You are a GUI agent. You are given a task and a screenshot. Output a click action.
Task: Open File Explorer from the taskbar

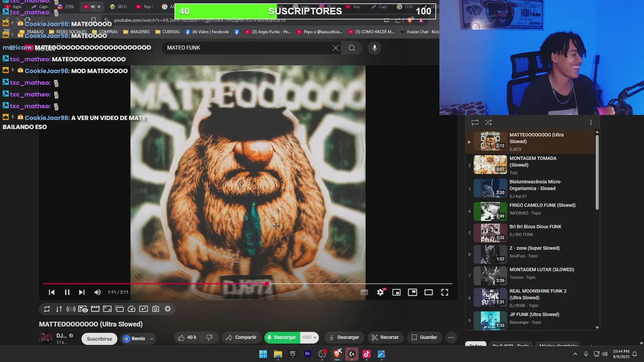coord(278,354)
